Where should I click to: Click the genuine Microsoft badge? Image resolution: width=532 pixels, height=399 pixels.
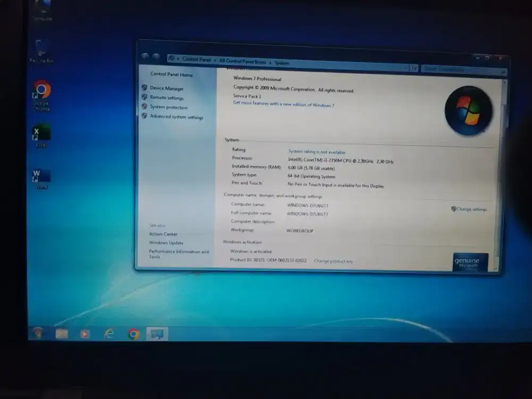coord(471,262)
